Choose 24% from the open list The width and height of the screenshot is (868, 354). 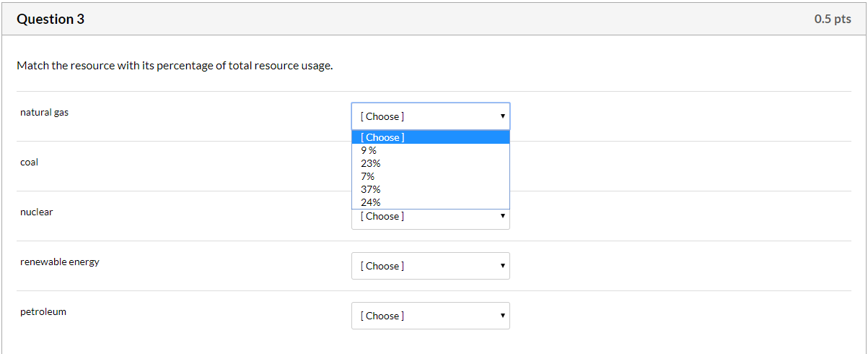[431, 202]
